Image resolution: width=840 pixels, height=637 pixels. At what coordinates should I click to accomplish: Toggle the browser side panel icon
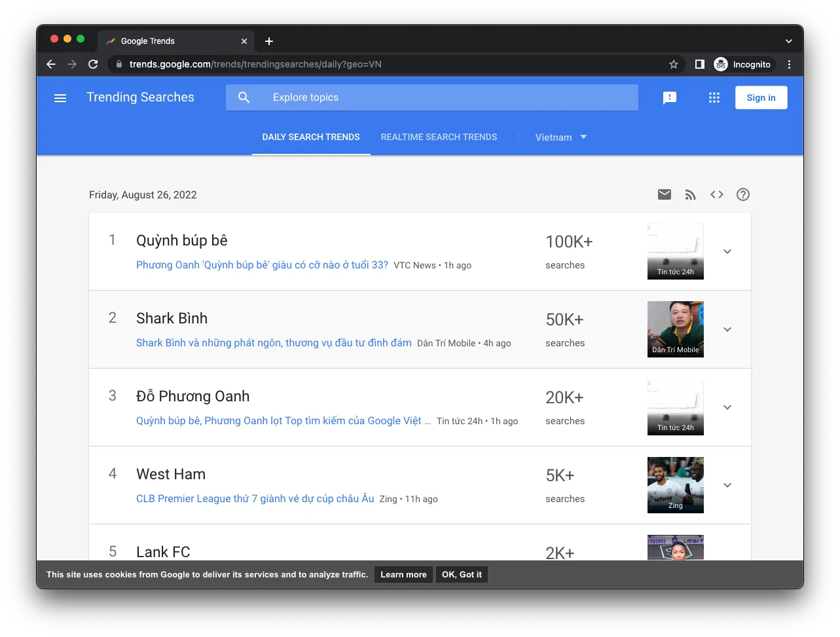(700, 64)
